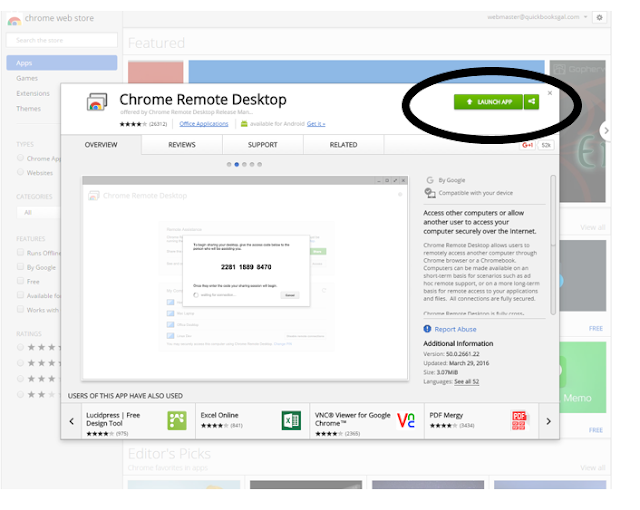Select Themes in the sidebar

[x=29, y=109]
